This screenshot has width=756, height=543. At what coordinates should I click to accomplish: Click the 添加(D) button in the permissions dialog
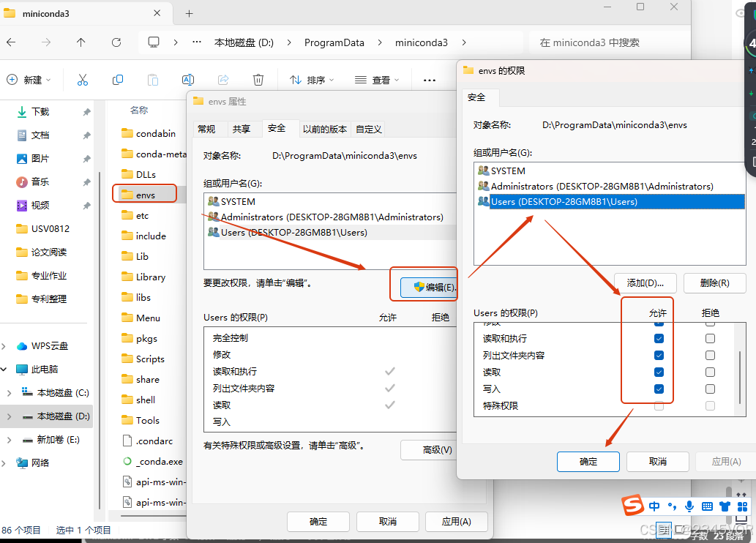(x=645, y=283)
